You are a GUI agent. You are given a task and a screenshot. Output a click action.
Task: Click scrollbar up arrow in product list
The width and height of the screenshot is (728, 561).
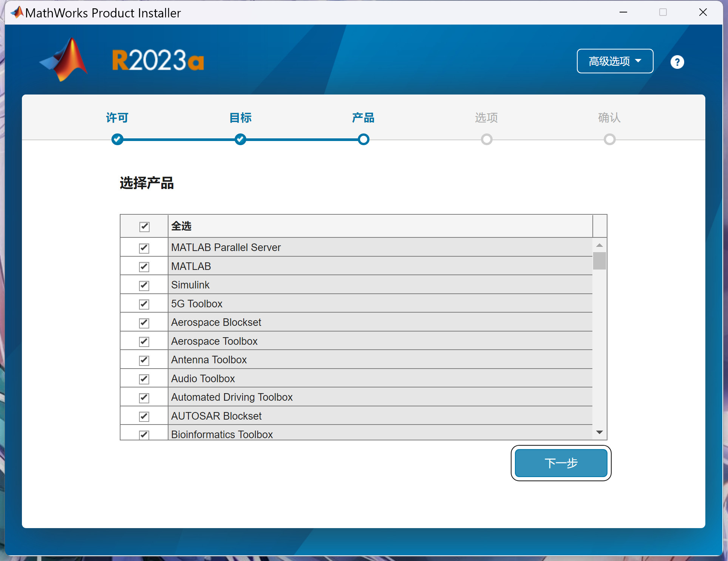tap(599, 245)
